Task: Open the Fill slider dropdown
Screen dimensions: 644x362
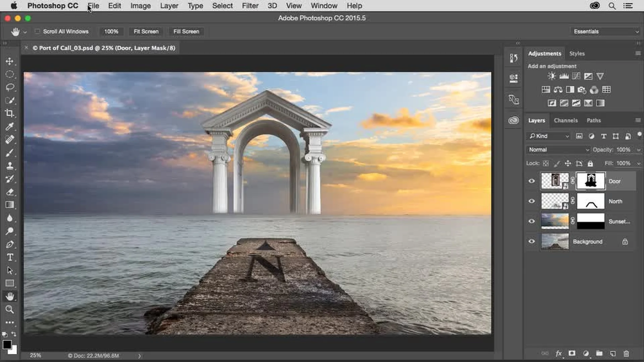Action: [x=639, y=164]
